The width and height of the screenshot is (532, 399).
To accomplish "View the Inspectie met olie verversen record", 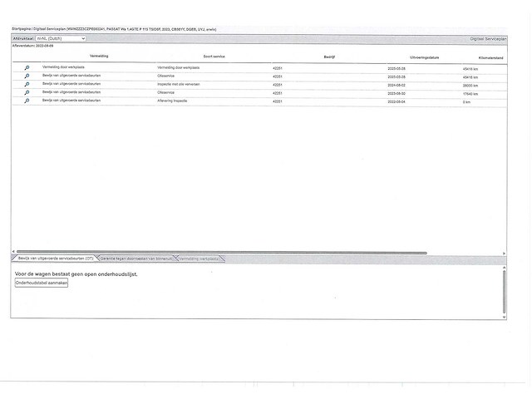I will 27,84.
